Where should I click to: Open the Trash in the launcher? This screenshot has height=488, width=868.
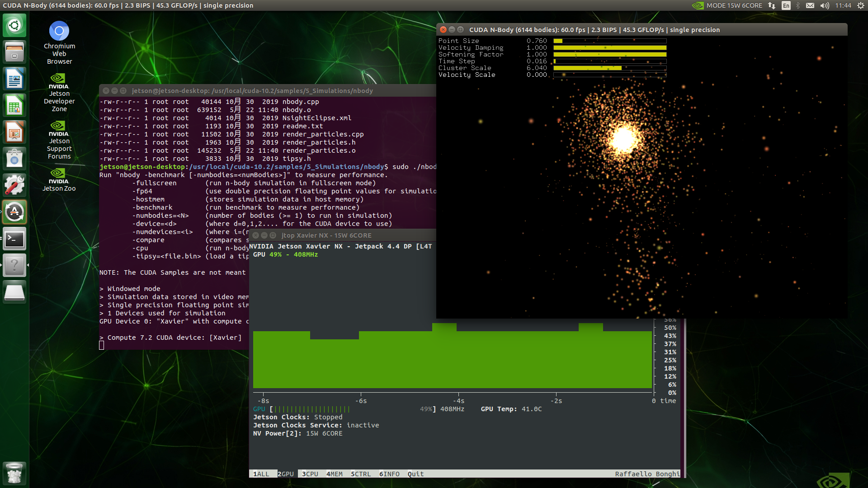tap(14, 474)
